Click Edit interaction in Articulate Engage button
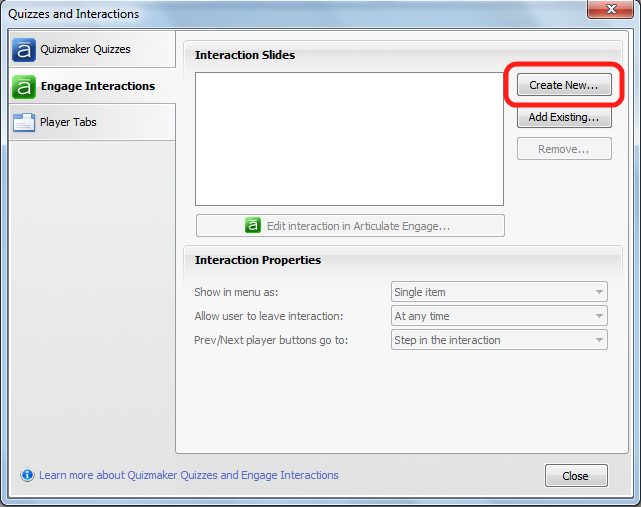This screenshot has width=641, height=507. click(x=350, y=226)
